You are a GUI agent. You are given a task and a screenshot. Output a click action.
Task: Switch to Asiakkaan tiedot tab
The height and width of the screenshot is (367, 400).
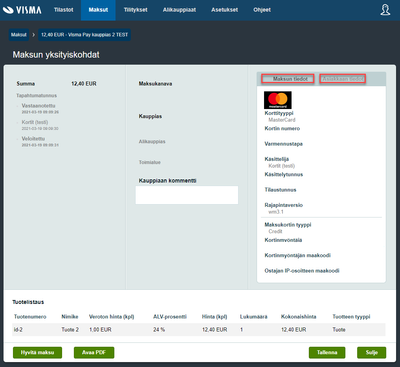point(343,79)
